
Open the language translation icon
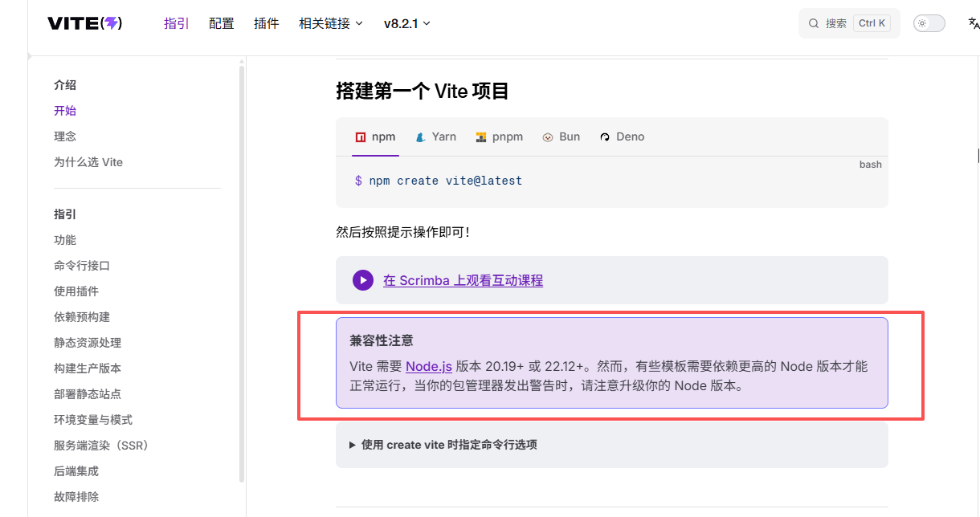(973, 23)
